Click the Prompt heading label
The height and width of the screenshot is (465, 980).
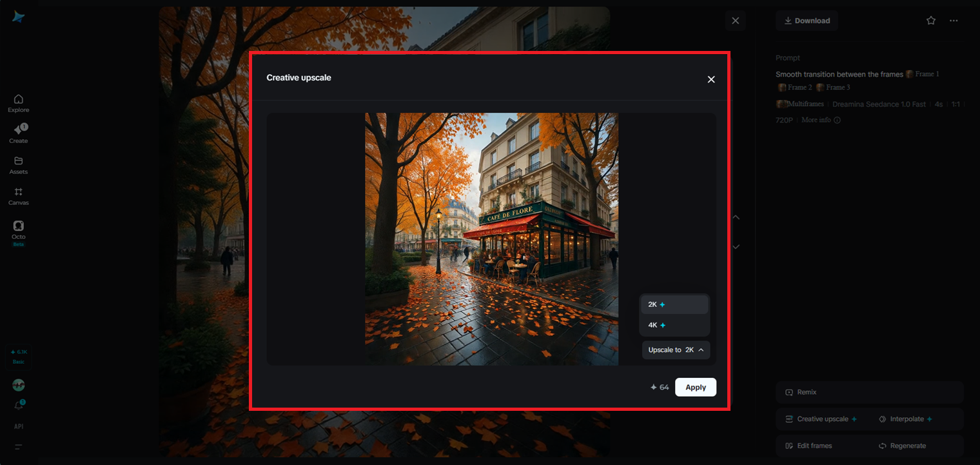click(x=787, y=58)
